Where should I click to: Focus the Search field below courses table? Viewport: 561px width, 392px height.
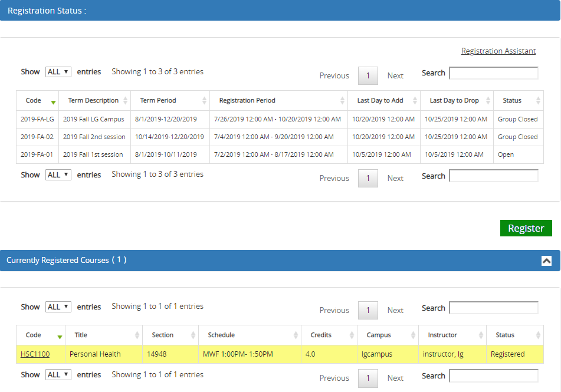(493, 376)
